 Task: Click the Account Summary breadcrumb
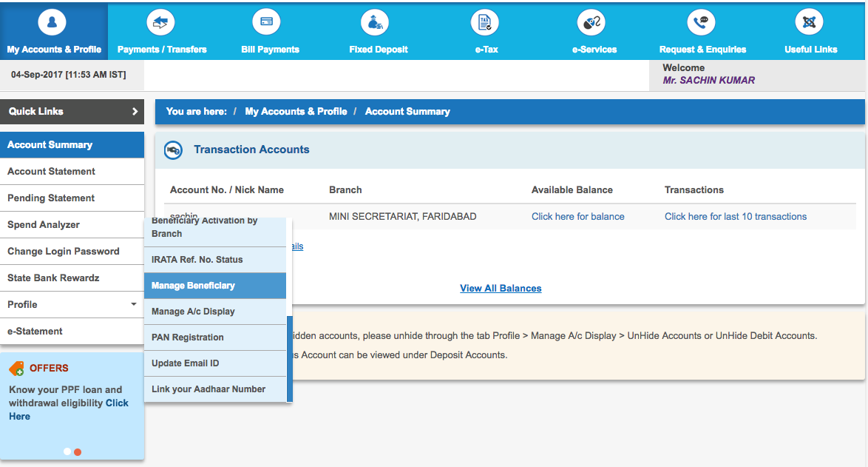(x=407, y=111)
